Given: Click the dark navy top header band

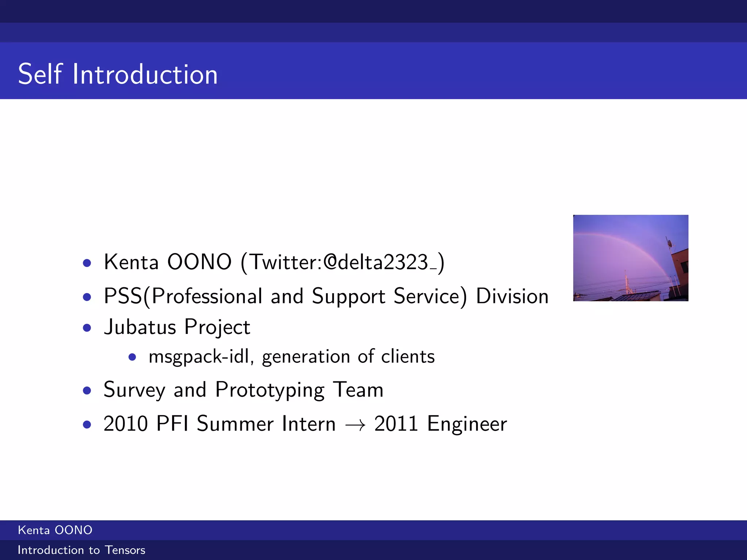Looking at the screenshot, I should [x=373, y=11].
